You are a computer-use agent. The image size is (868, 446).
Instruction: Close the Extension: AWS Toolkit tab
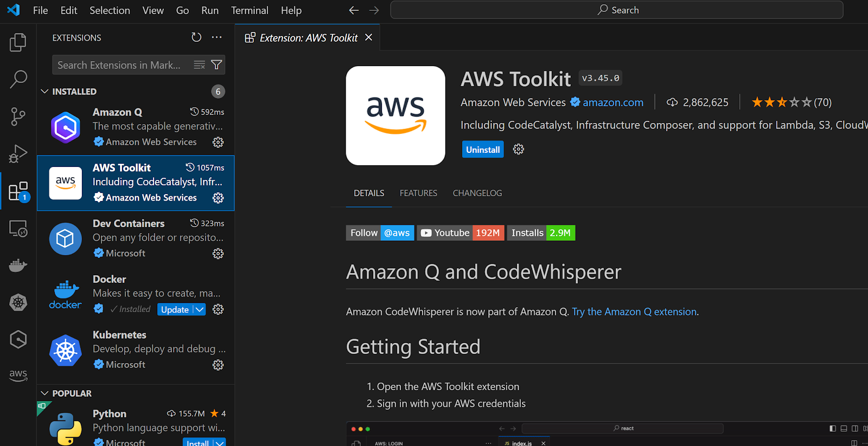point(369,37)
